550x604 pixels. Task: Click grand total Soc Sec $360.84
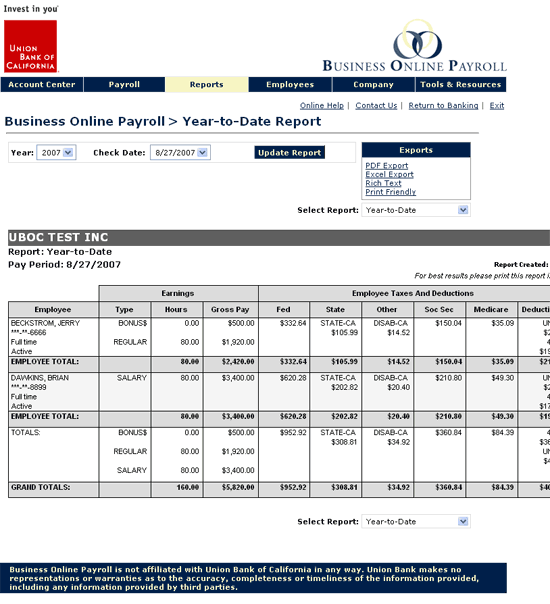(449, 487)
